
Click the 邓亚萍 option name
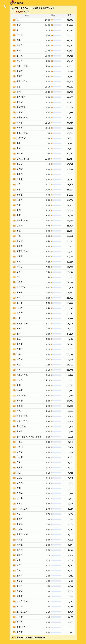pyautogui.click(x=19, y=35)
